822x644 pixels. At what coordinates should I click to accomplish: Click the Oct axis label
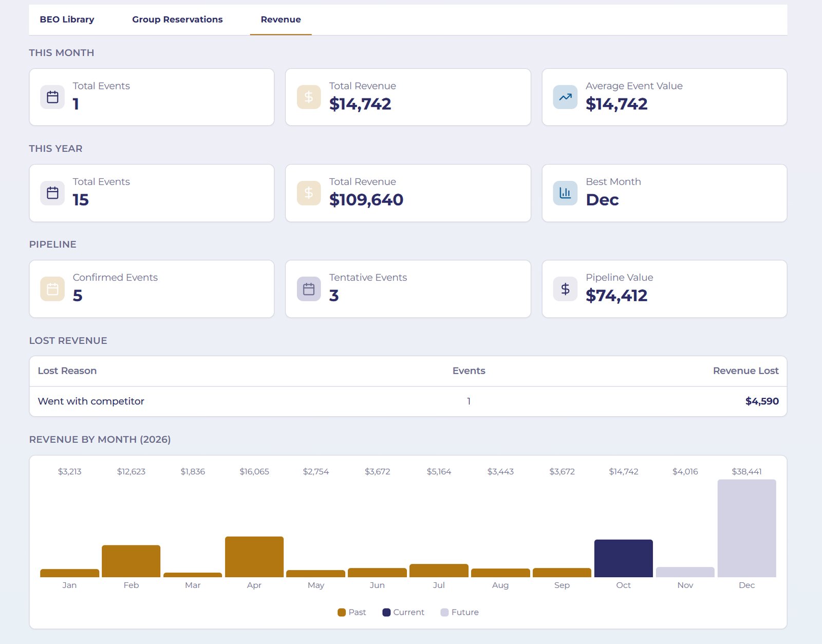pyautogui.click(x=624, y=585)
